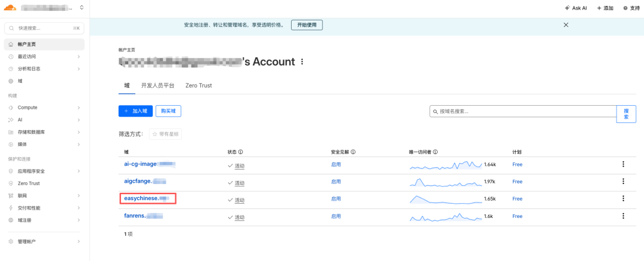This screenshot has width=644, height=261.
Task: Click the AI sparkle icon in sidebar
Action: pyautogui.click(x=11, y=120)
